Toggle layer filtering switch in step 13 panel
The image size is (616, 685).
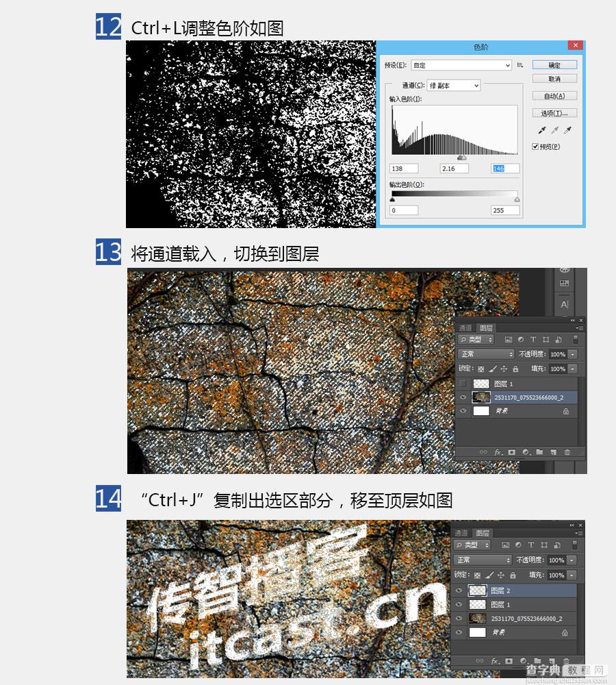pyautogui.click(x=576, y=340)
